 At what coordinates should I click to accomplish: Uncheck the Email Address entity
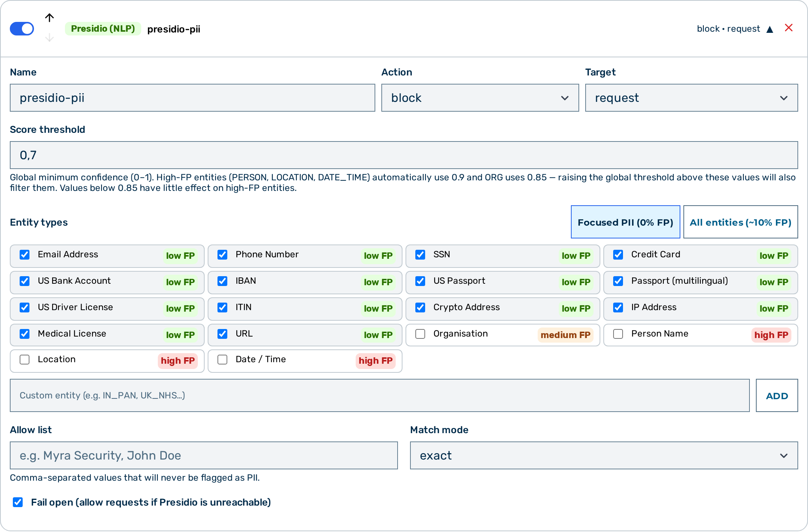(25, 255)
